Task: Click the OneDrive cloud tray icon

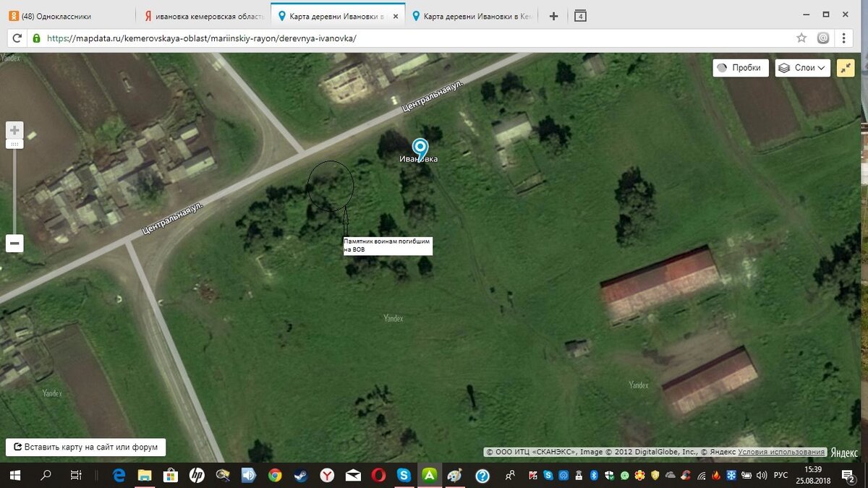Action: [670, 475]
